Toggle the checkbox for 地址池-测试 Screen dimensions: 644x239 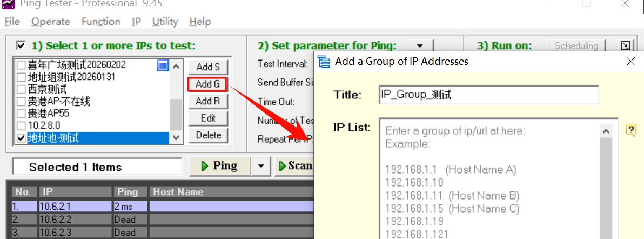click(x=21, y=138)
